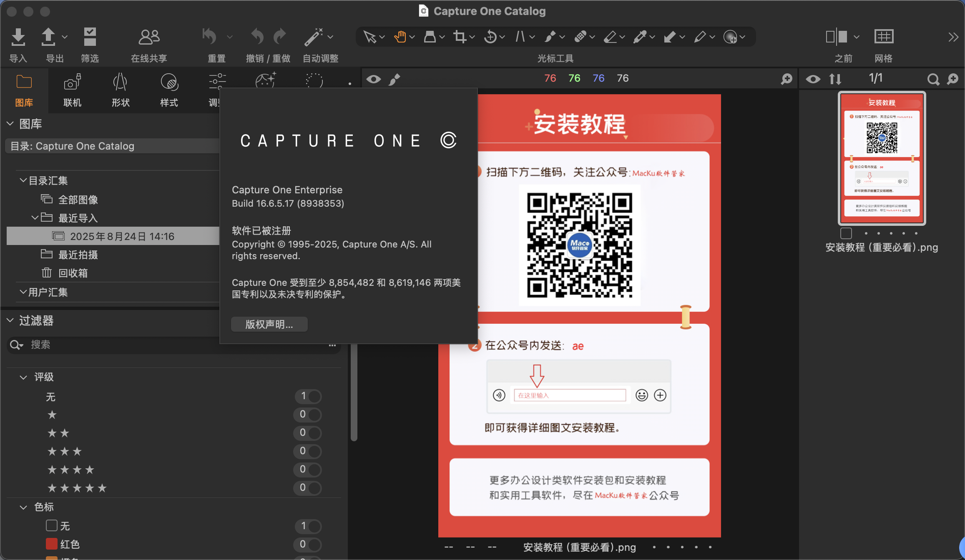Open the filter options ellipsis menu
The width and height of the screenshot is (965, 560).
click(332, 345)
